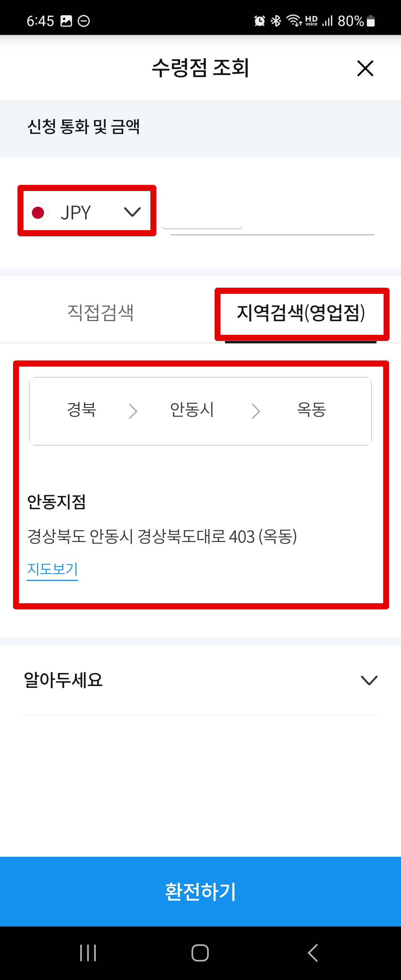Tap the Wi-Fi status icon

click(294, 20)
